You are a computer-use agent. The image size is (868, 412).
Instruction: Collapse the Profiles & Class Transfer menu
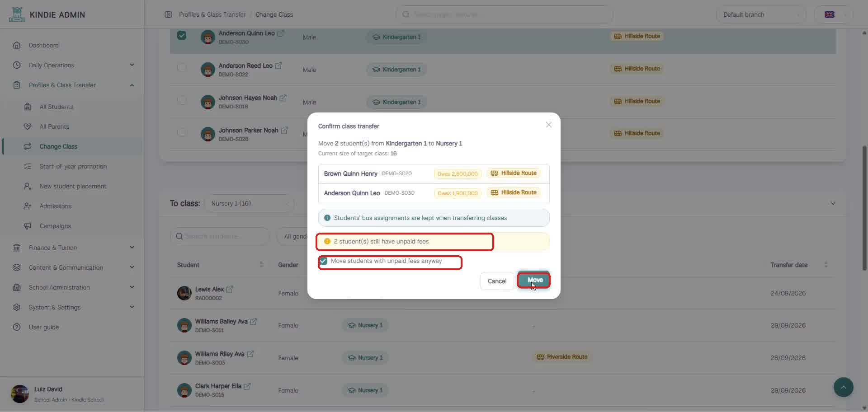(72, 85)
